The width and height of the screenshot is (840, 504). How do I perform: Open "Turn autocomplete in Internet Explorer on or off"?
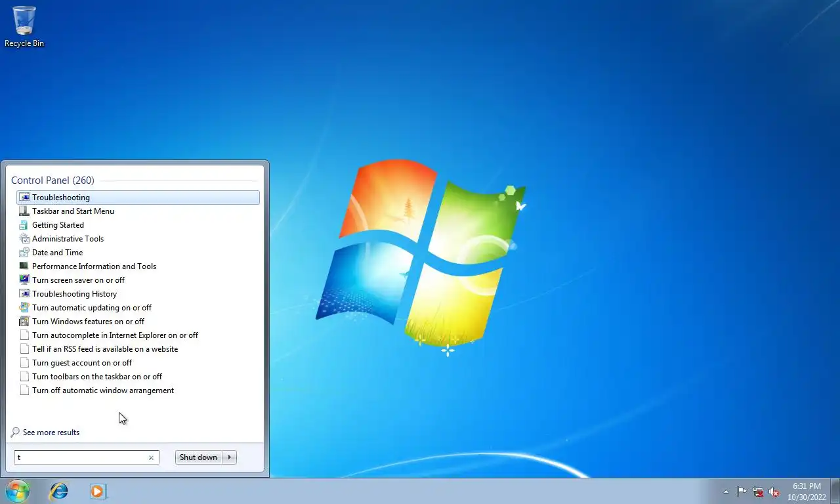pyautogui.click(x=138, y=335)
